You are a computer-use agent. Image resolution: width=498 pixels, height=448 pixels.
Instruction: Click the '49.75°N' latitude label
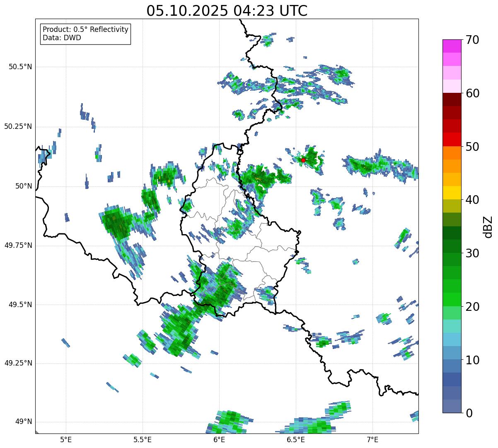(x=18, y=245)
